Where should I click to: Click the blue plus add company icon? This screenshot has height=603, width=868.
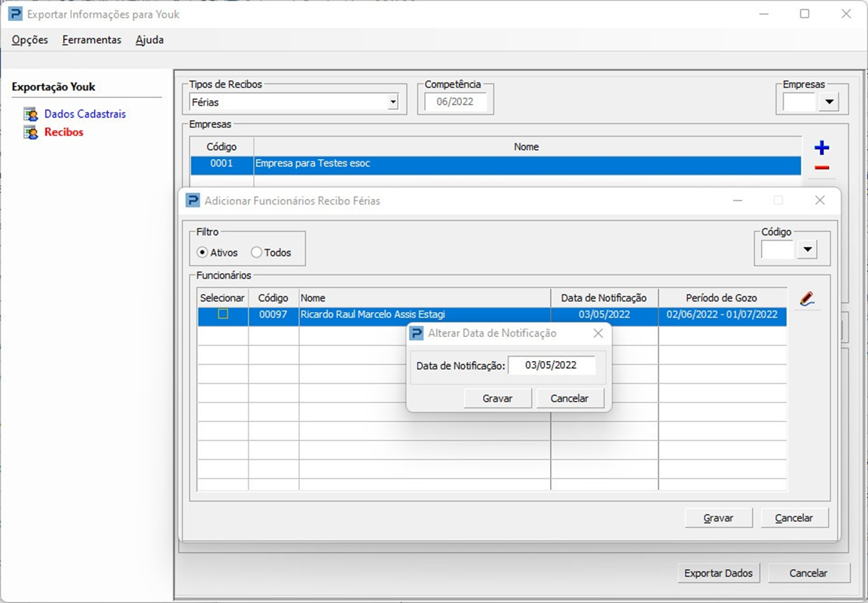click(822, 148)
